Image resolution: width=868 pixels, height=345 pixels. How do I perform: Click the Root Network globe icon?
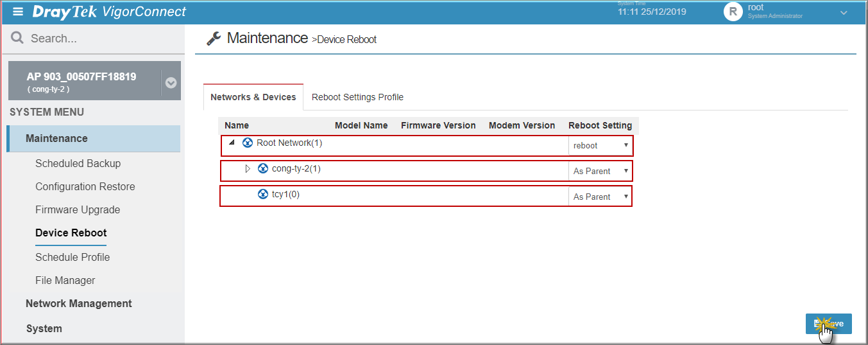248,143
